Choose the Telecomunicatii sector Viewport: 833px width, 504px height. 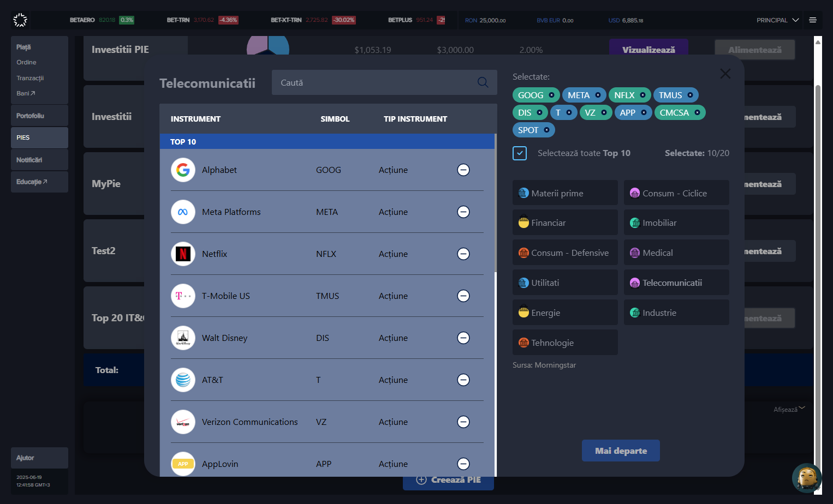point(676,283)
